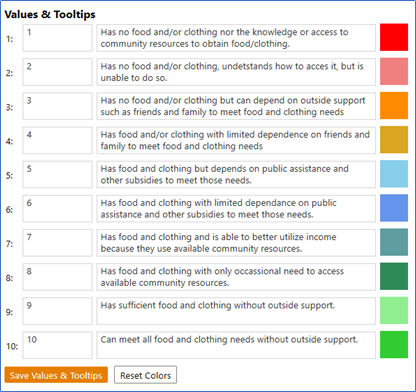Click the teal color swatch for value 7
Image resolution: width=416 pixels, height=392 pixels.
coord(394,242)
